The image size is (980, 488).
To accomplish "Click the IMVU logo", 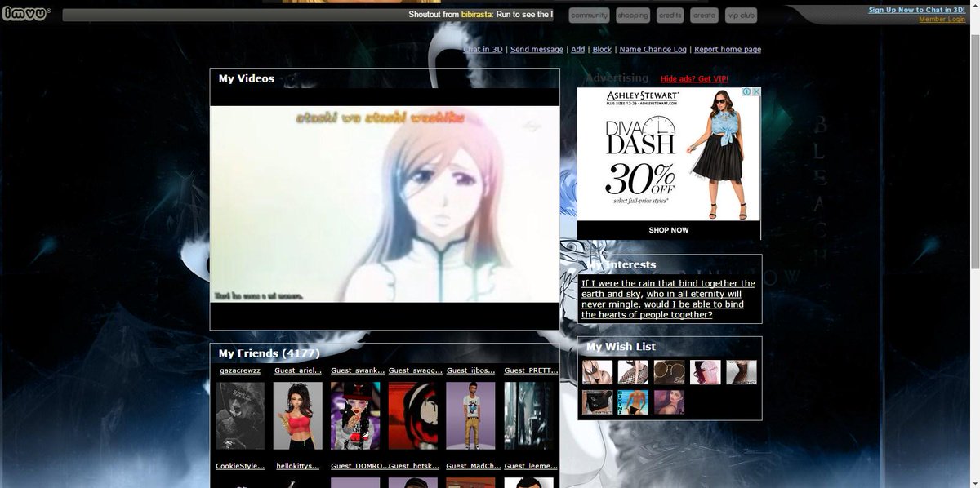I will (x=26, y=12).
